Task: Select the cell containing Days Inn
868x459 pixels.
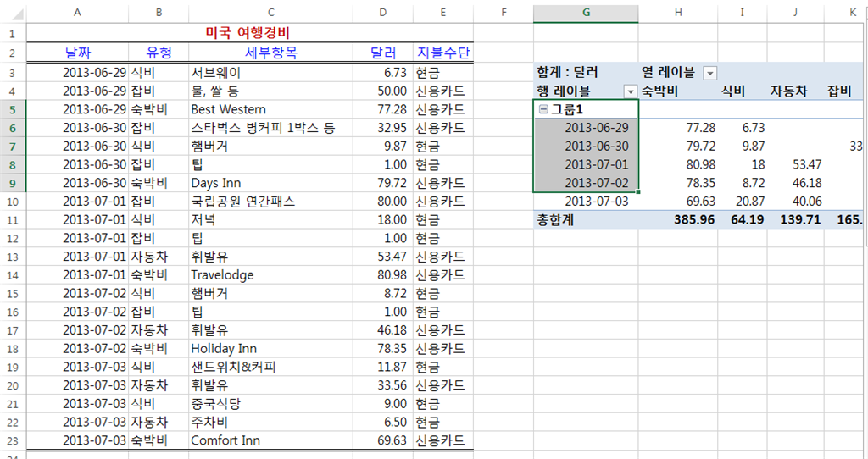Action: point(270,183)
